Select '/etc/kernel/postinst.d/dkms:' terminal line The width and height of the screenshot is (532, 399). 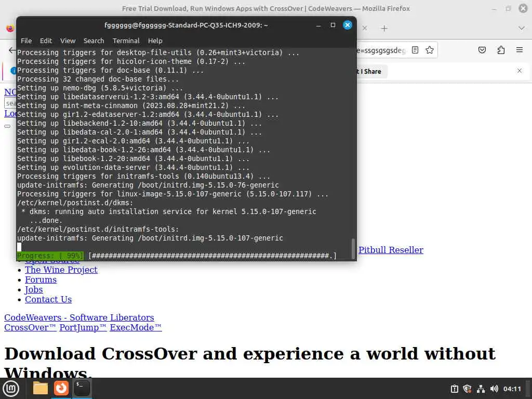[x=75, y=203]
